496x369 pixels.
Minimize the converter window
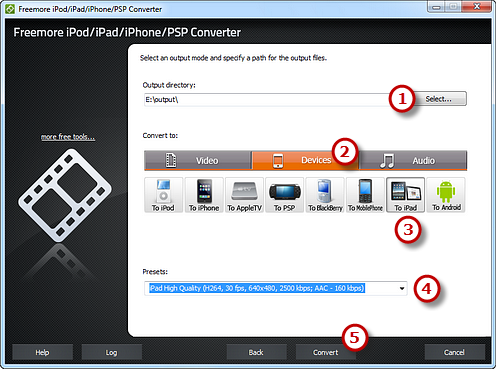(x=437, y=7)
